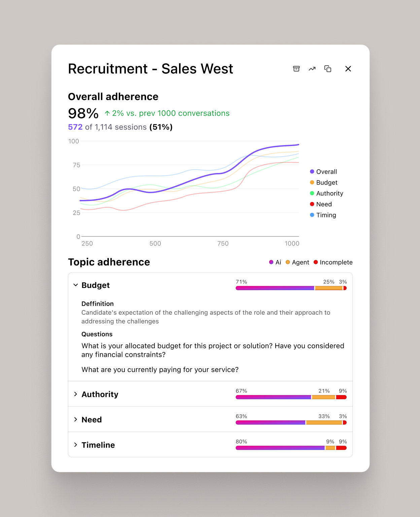Click the Budget adherence progress bar
420x517 pixels.
pos(291,288)
